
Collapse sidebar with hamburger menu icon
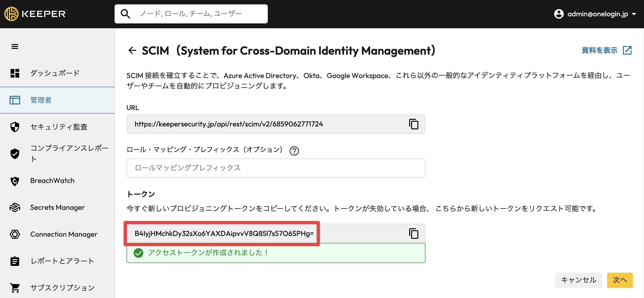tap(15, 46)
